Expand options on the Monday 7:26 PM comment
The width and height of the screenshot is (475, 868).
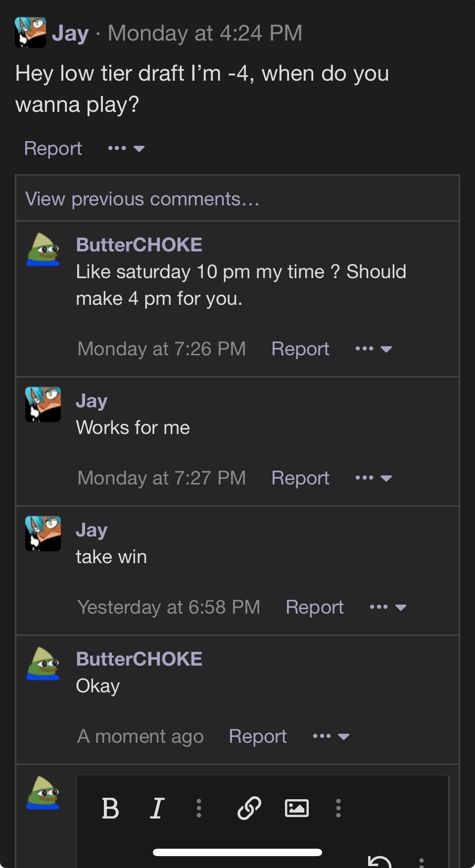[x=374, y=349]
